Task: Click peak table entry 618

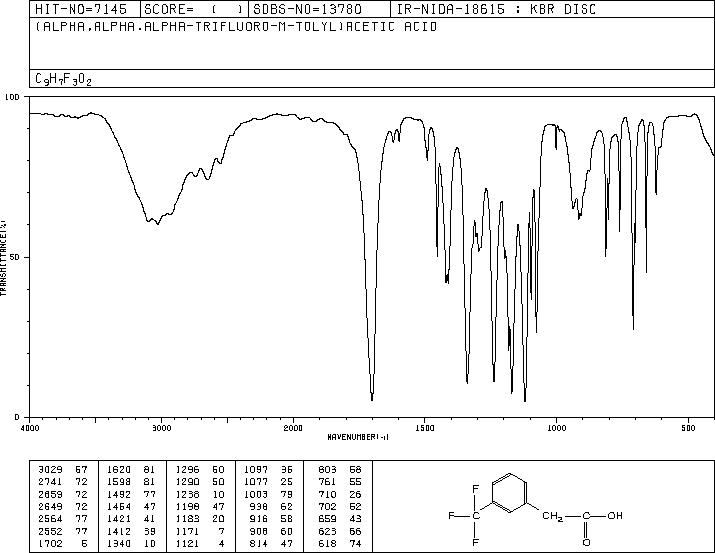Action: click(327, 543)
